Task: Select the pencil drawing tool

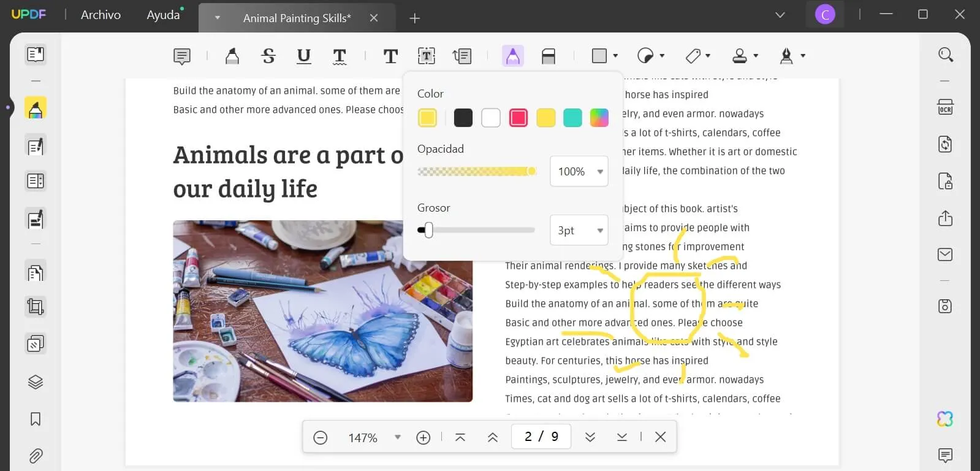Action: coord(513,56)
